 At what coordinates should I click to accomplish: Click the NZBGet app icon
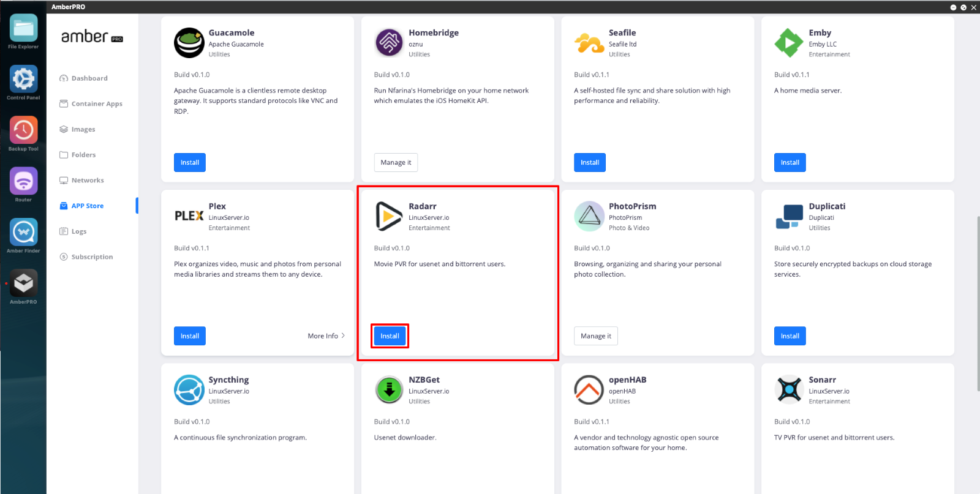click(389, 390)
